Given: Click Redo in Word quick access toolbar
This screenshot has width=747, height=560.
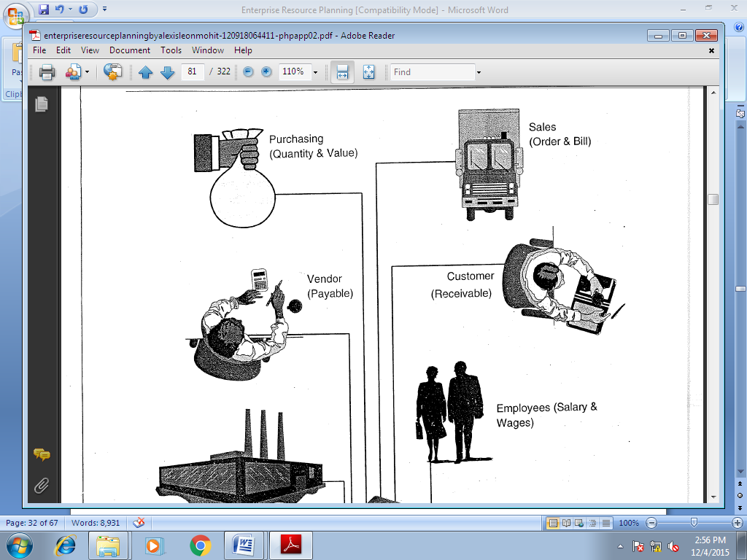Looking at the screenshot, I should 83,9.
